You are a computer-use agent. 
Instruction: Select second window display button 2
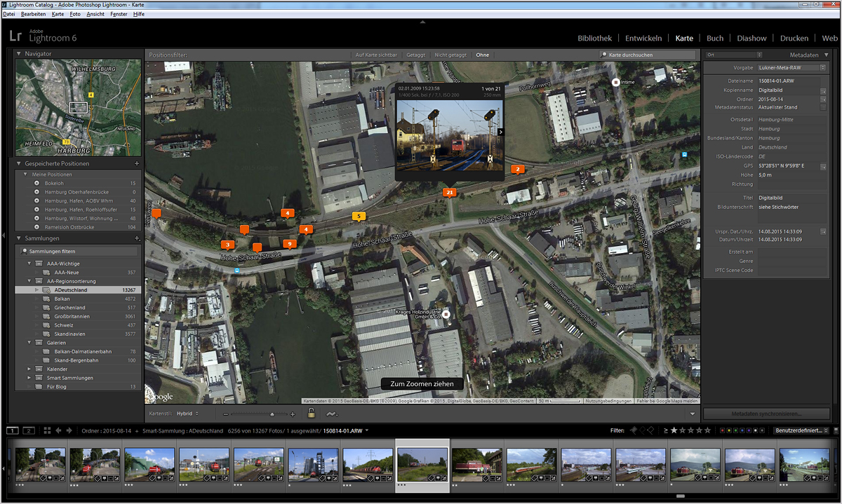pos(29,430)
